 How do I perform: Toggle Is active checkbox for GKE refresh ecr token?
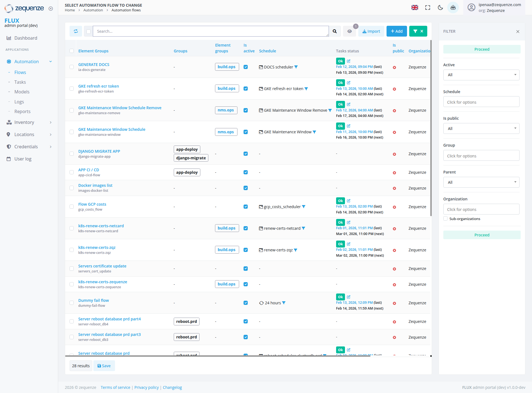(245, 88)
